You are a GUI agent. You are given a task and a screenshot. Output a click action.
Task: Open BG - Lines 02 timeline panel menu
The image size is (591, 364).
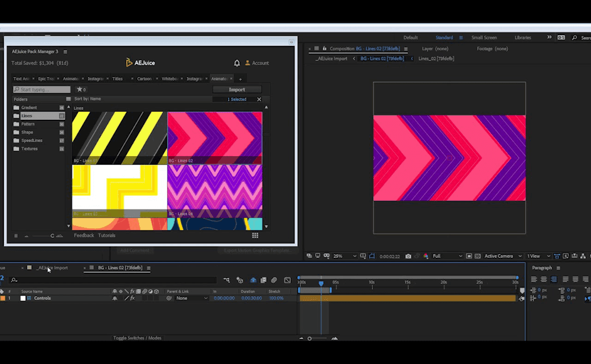[x=148, y=268]
